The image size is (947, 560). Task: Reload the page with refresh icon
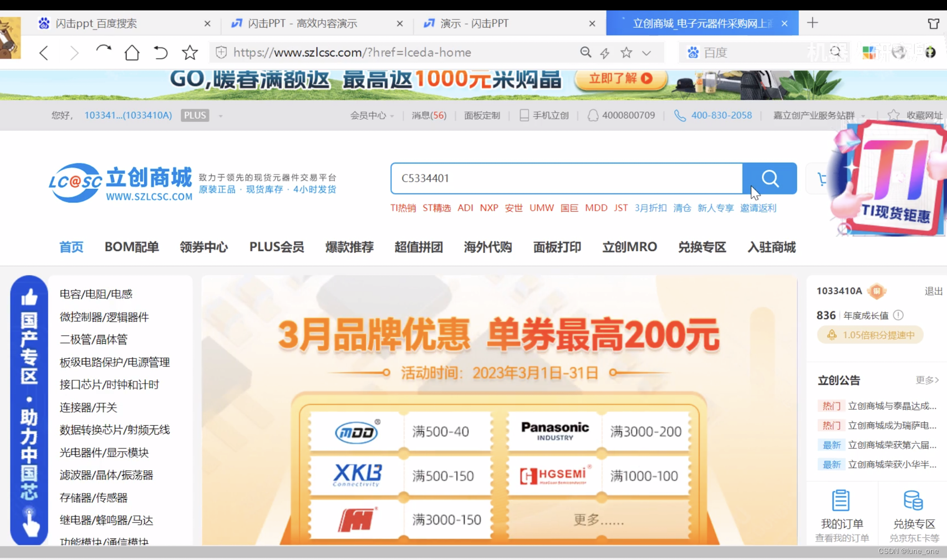[x=103, y=52]
